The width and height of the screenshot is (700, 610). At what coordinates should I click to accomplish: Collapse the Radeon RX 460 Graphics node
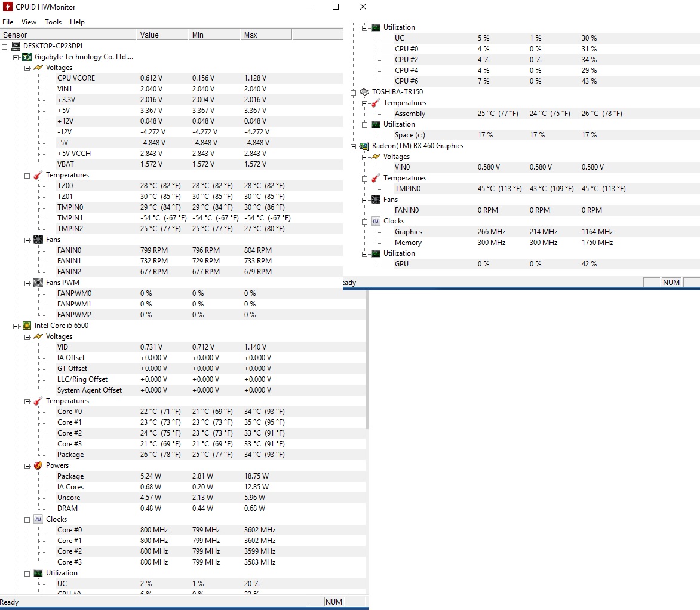click(353, 146)
